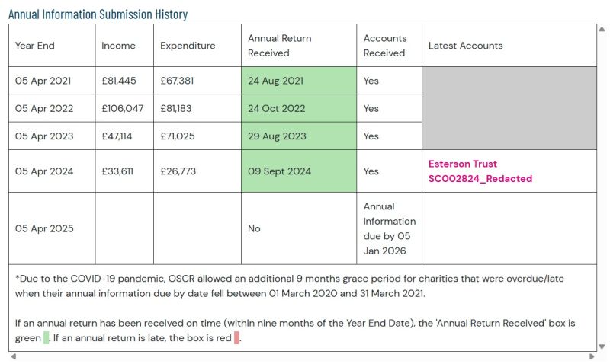Select the Expenditure column header
The width and height of the screenshot is (610, 364).
pyautogui.click(x=187, y=46)
